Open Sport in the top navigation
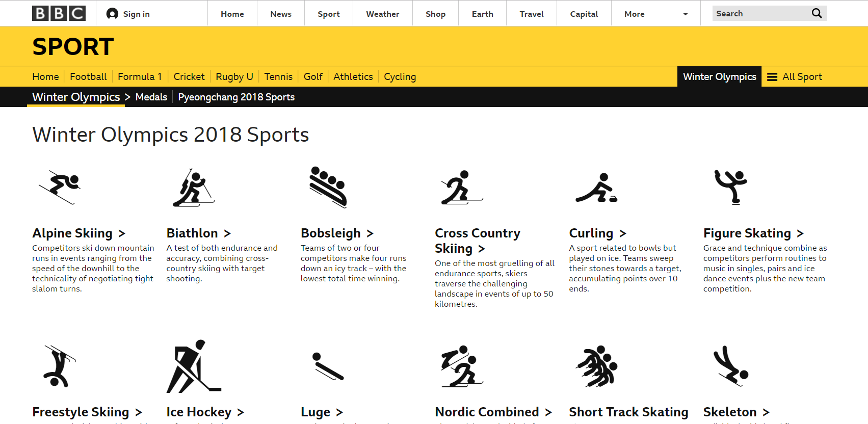The width and height of the screenshot is (868, 424). point(329,14)
